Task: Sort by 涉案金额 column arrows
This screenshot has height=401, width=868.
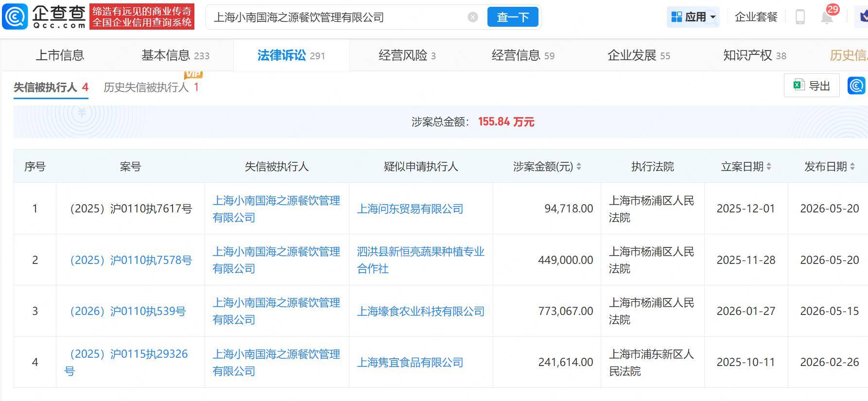Action: pyautogui.click(x=579, y=167)
